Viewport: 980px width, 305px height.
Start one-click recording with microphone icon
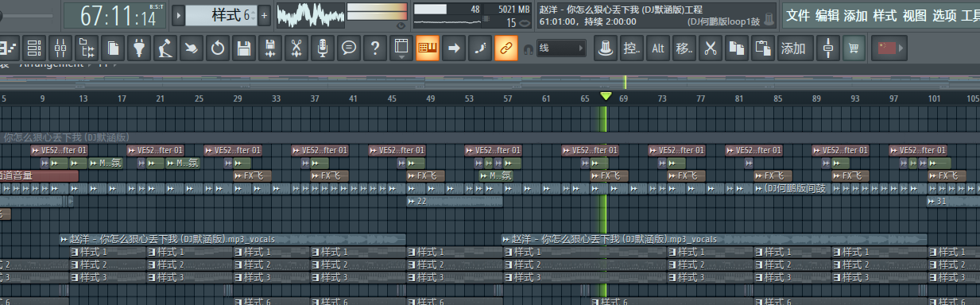(322, 48)
